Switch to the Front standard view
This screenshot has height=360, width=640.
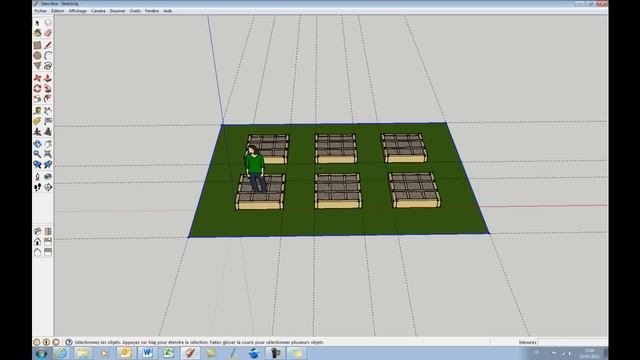click(x=38, y=242)
